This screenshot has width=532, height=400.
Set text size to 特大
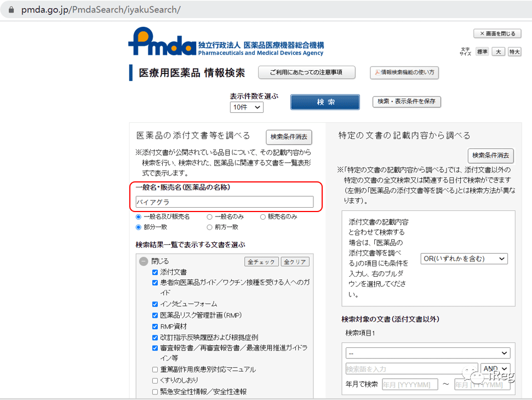514,52
